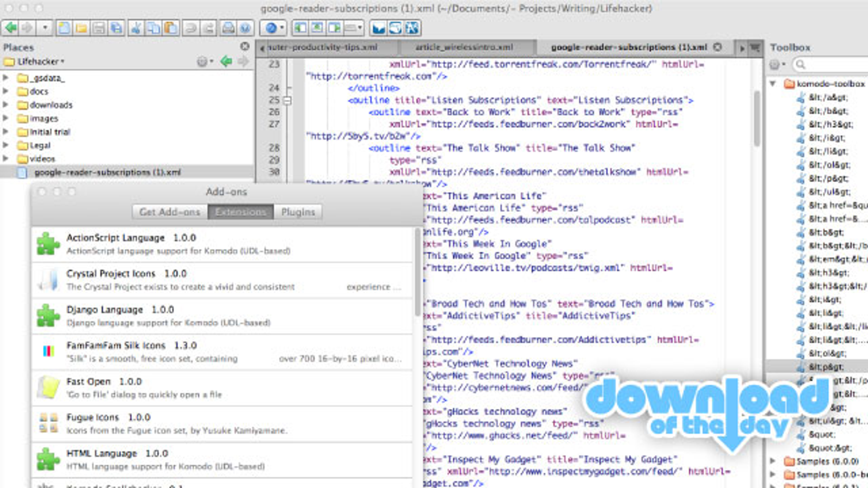Select the Django Language extension

pos(222,316)
